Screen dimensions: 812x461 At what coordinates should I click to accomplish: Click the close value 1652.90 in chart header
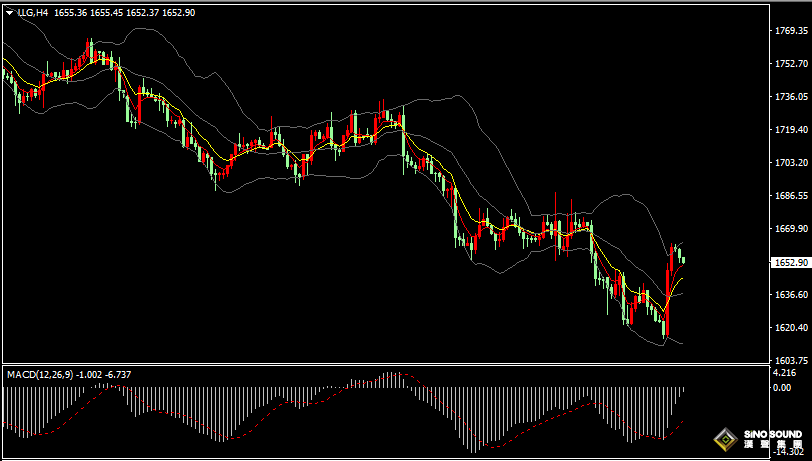(179, 13)
